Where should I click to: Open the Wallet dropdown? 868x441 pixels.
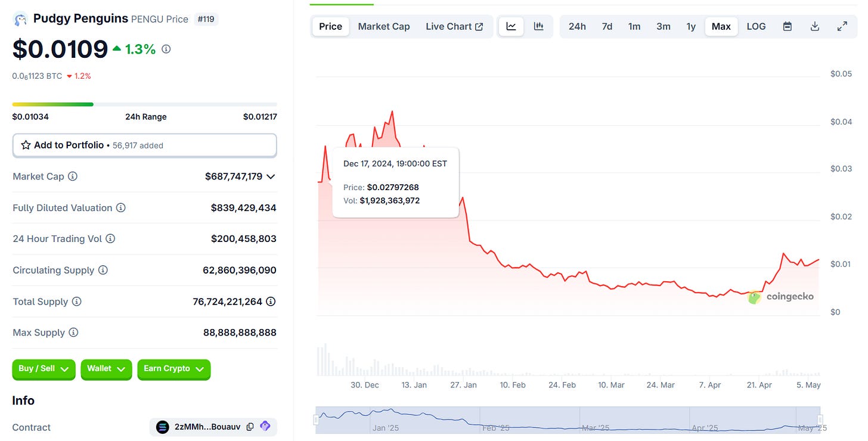click(x=106, y=369)
